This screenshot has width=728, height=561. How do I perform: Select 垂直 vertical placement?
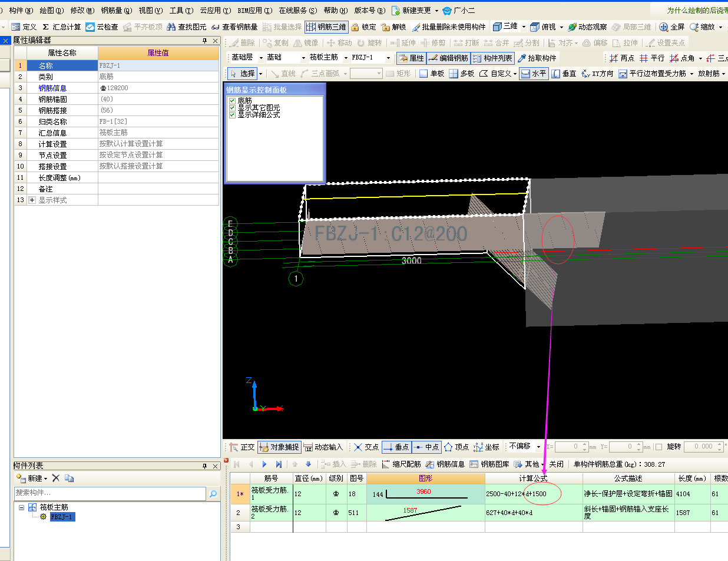[564, 74]
